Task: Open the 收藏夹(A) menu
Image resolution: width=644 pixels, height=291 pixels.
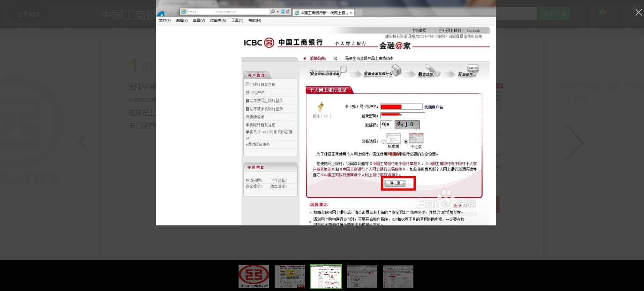Action: 218,21
